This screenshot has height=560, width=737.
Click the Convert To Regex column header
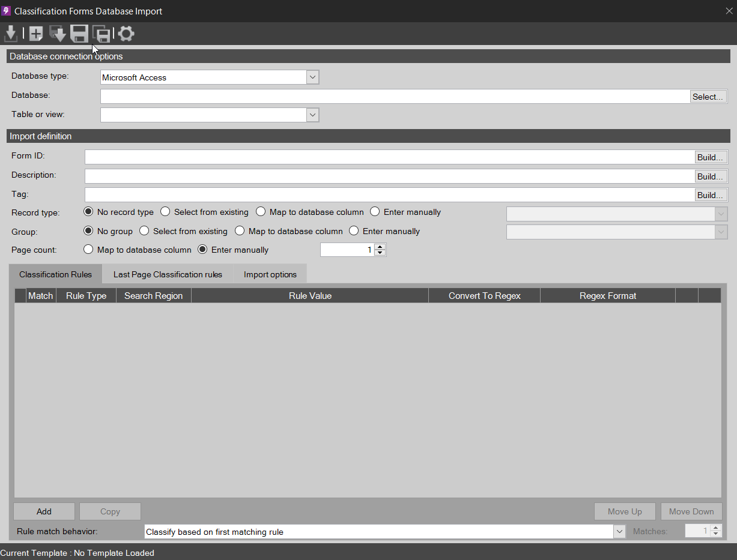tap(484, 295)
